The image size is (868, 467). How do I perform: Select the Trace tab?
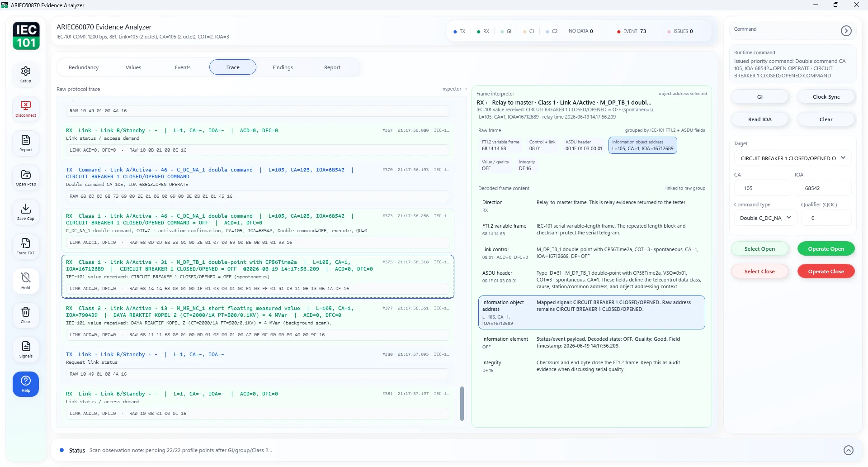pyautogui.click(x=233, y=67)
